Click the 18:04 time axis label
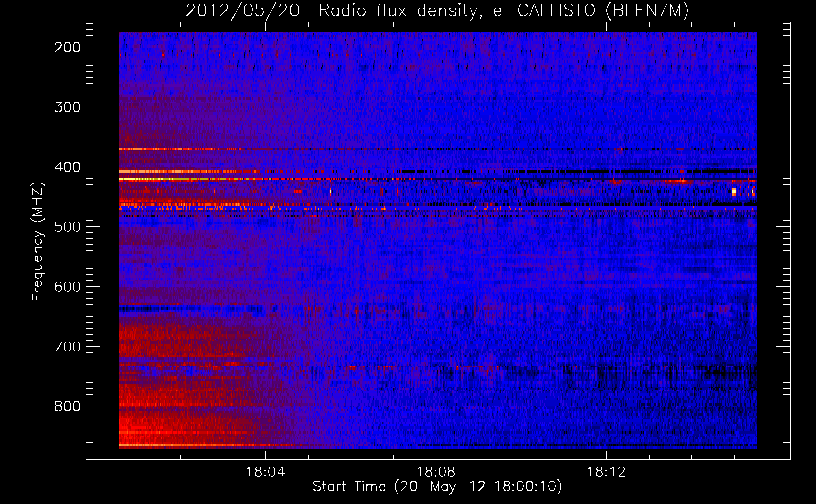This screenshot has height=504, width=816. (265, 472)
